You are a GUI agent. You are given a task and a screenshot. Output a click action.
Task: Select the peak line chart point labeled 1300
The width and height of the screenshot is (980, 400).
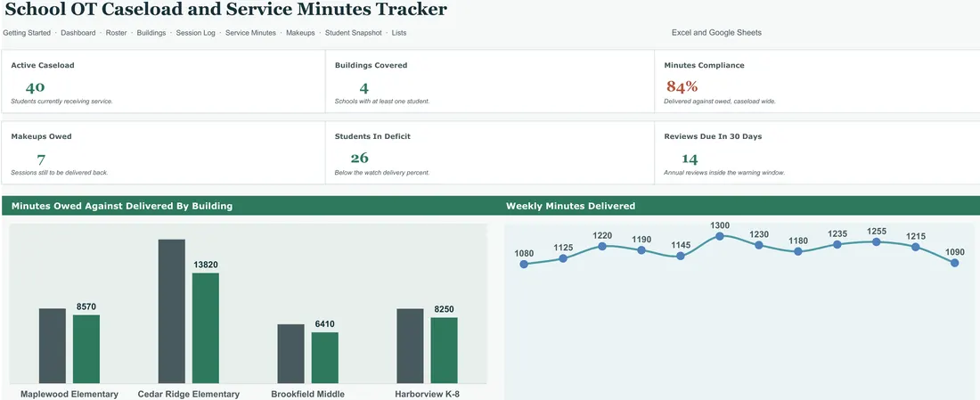719,236
